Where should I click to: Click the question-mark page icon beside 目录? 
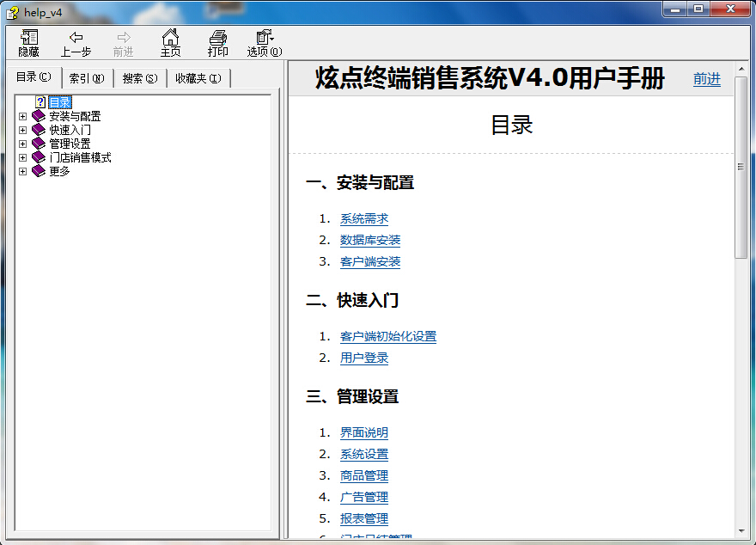40,102
